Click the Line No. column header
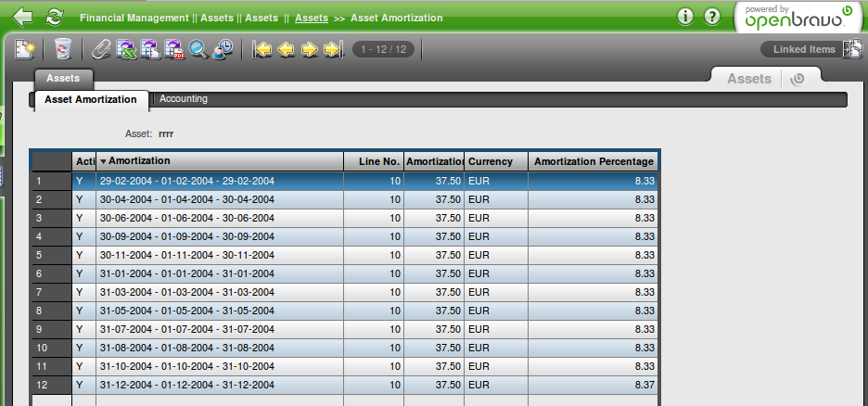 374,161
